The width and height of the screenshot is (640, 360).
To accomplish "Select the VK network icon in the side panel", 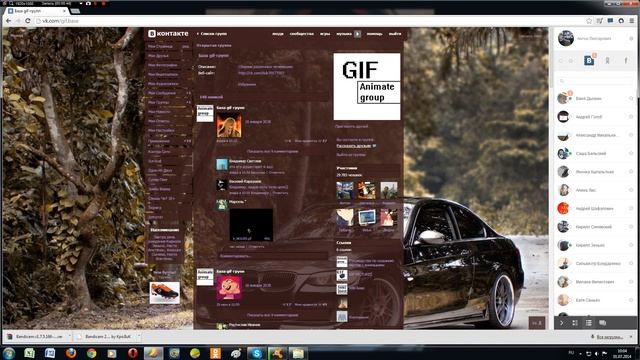I will pos(589,61).
